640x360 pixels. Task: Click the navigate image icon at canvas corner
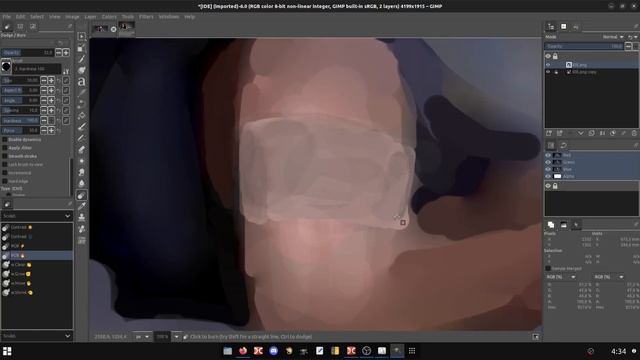(536, 337)
